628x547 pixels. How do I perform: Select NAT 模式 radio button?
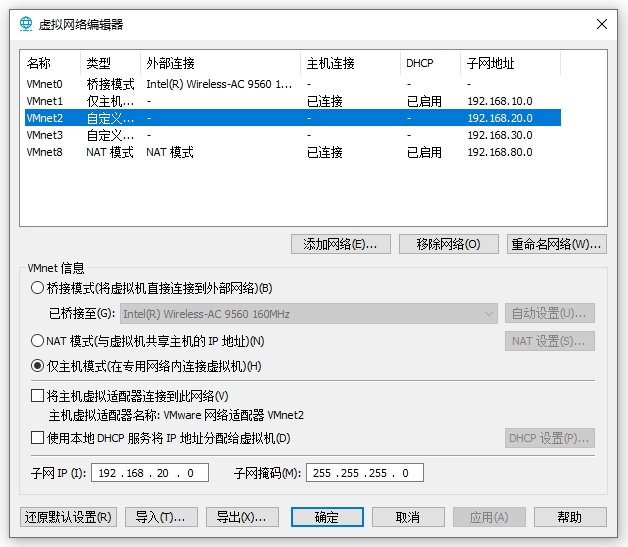pos(39,341)
